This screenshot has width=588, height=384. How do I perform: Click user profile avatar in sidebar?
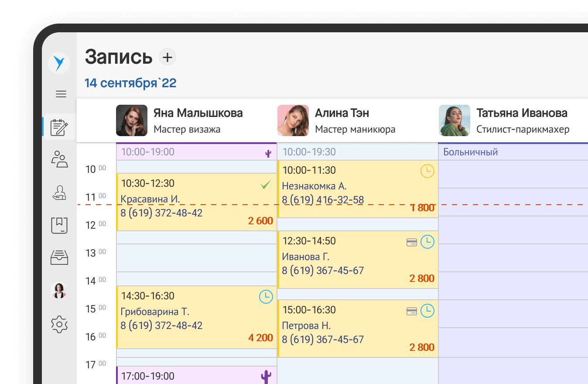click(59, 290)
